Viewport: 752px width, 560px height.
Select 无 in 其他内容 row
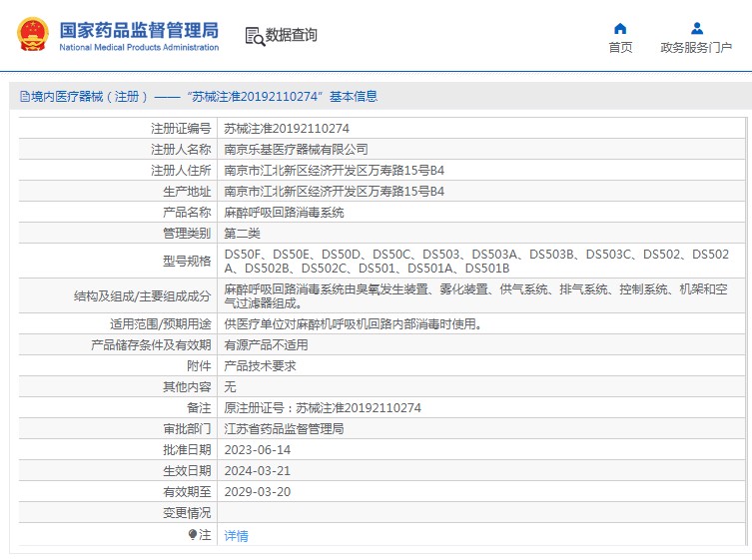(231, 387)
